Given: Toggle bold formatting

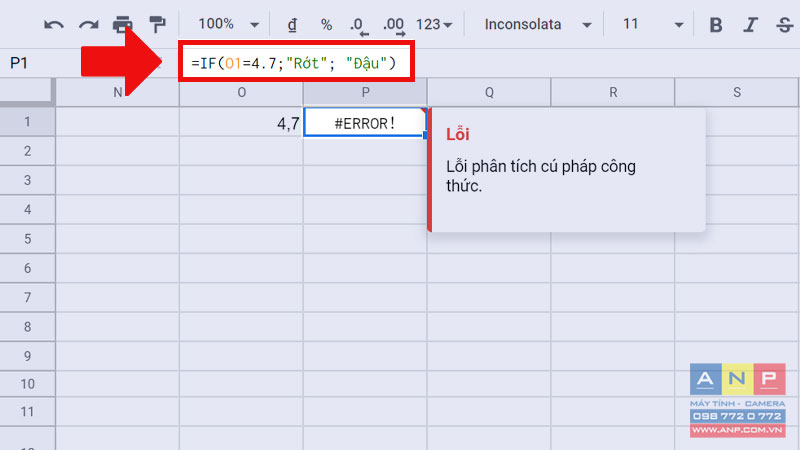Looking at the screenshot, I should 716,24.
